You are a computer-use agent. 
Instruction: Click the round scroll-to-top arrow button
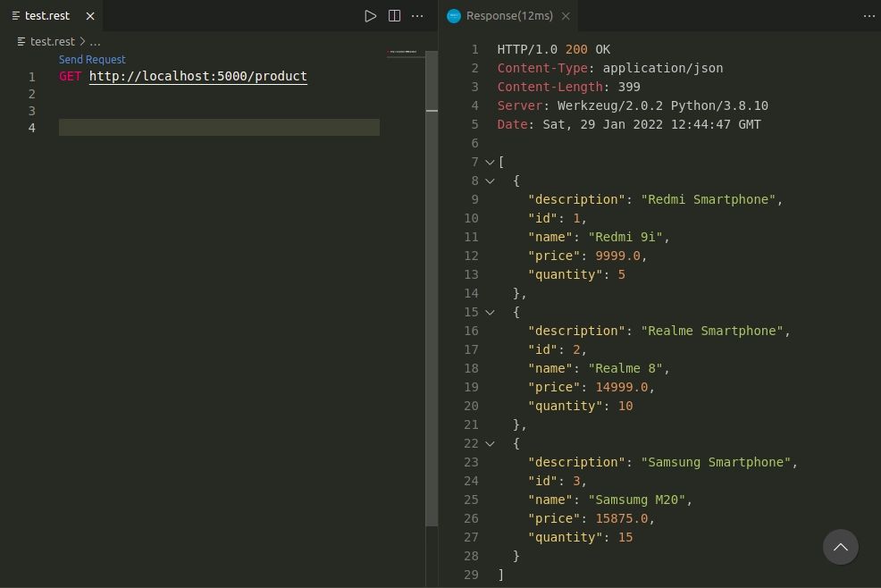point(841,547)
